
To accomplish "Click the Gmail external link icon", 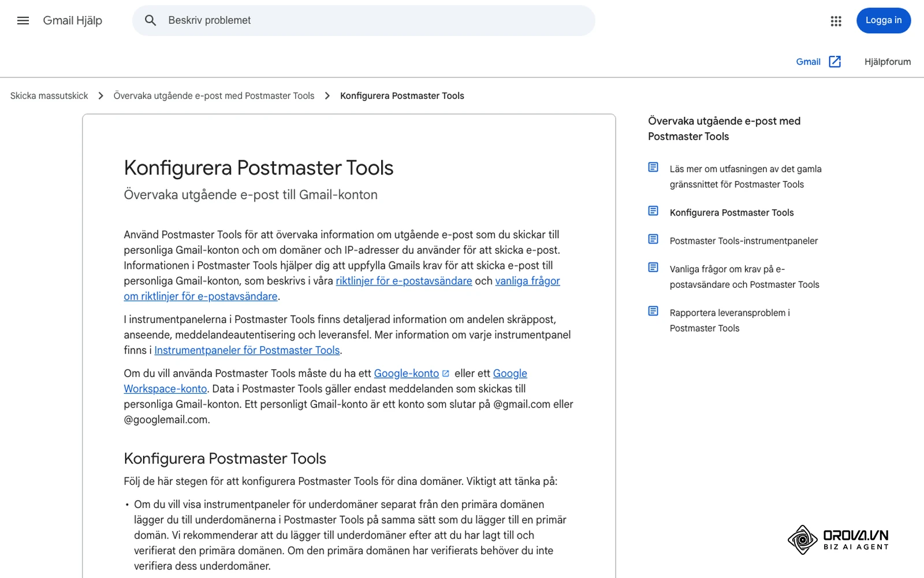I will click(834, 62).
